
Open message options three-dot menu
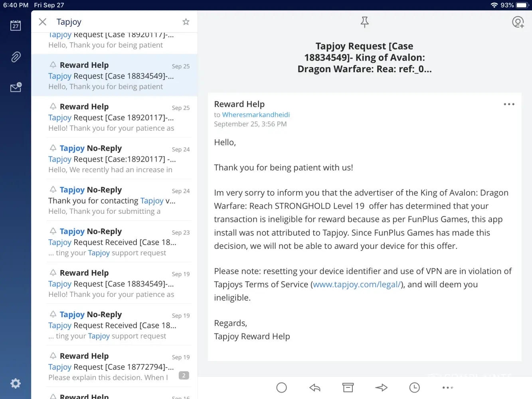tap(509, 104)
